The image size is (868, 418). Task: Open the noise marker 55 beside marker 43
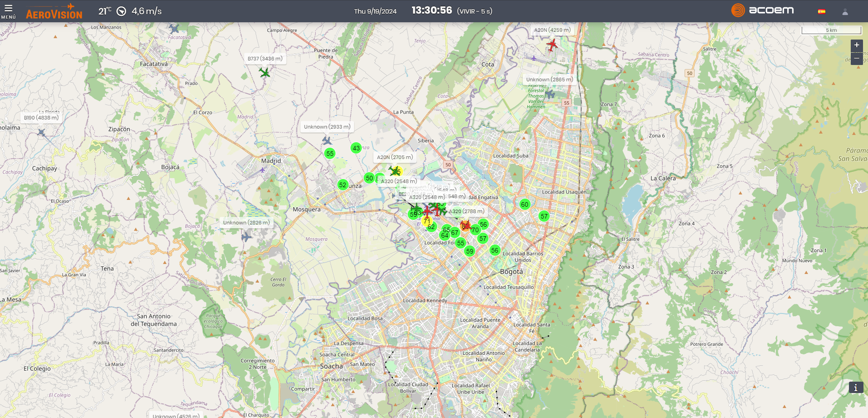330,154
